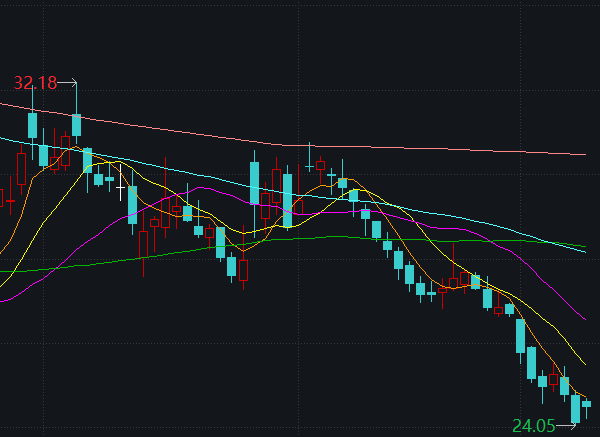The width and height of the screenshot is (600, 437).
Task: Select the tallest cyan candle in the final selloff
Action: coord(520,335)
